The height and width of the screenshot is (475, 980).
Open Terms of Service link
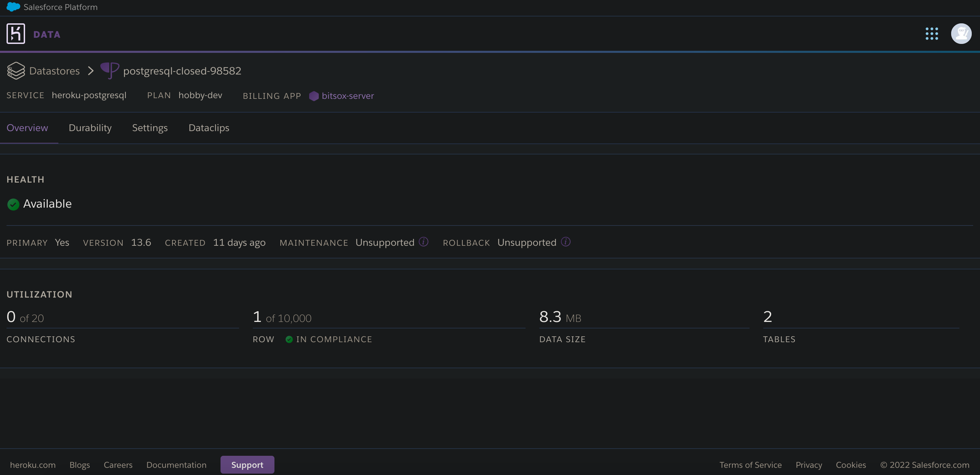pyautogui.click(x=750, y=465)
